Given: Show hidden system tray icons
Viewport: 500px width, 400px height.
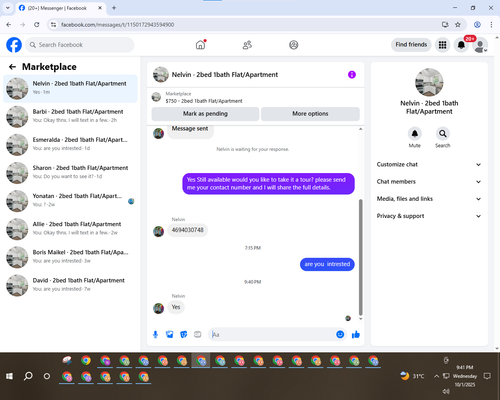Looking at the screenshot, I should [436, 376].
